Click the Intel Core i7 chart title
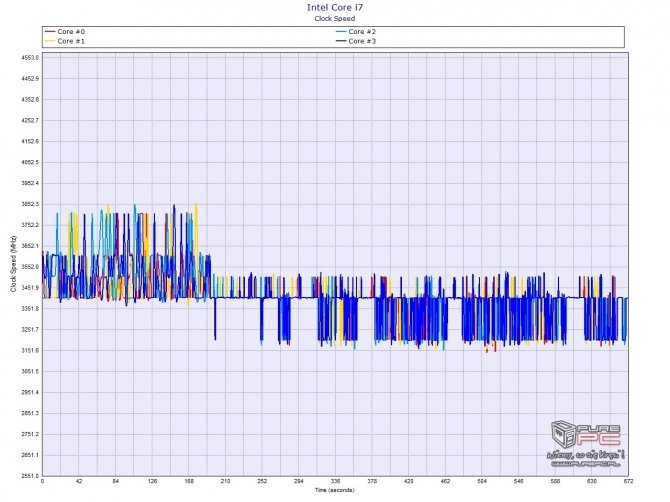Image resolution: width=670 pixels, height=502 pixels. point(335,7)
